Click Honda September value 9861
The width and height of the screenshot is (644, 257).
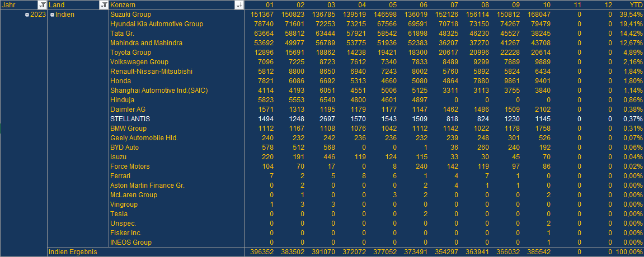coord(512,81)
